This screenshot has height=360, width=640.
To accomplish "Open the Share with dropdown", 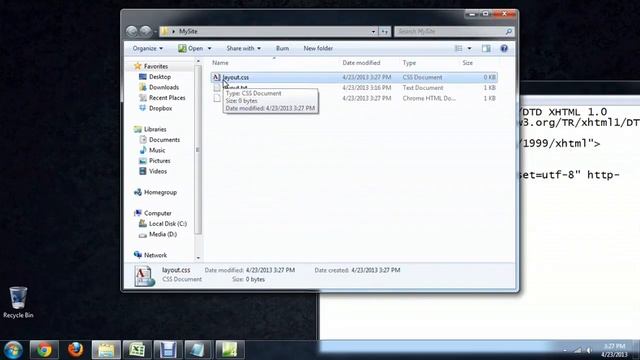I will (x=243, y=49).
